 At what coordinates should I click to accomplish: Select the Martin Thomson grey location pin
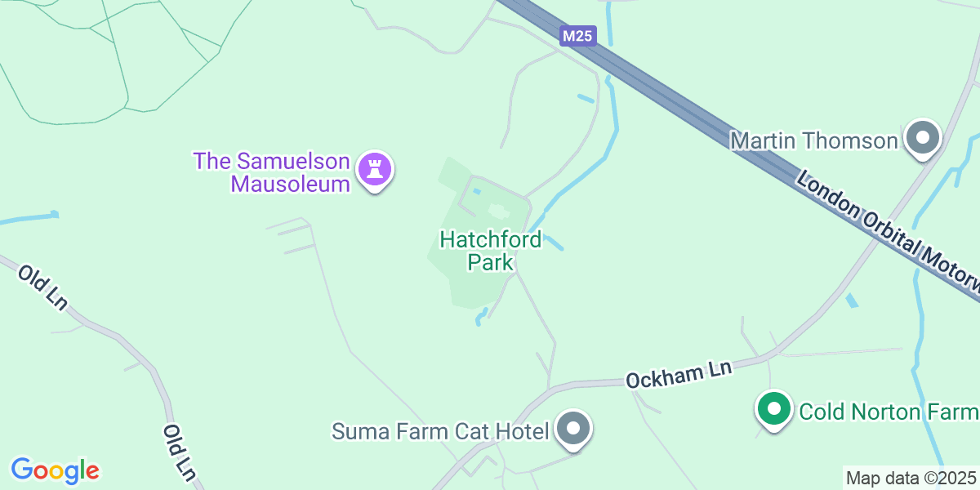click(x=924, y=139)
